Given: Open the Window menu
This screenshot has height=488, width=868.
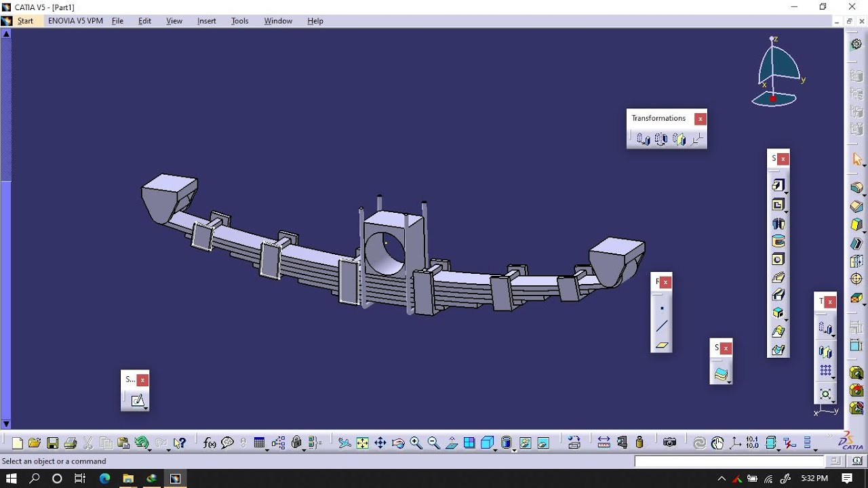Looking at the screenshot, I should pyautogui.click(x=278, y=21).
